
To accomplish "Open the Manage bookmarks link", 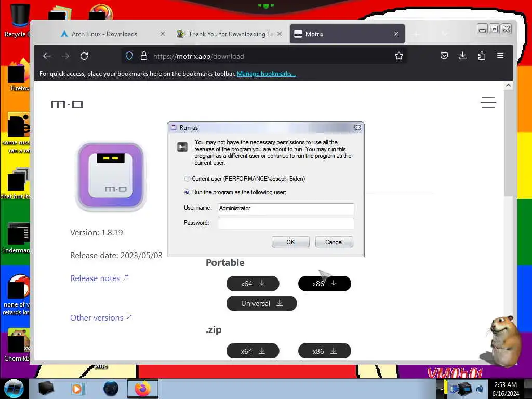I will [x=267, y=74].
